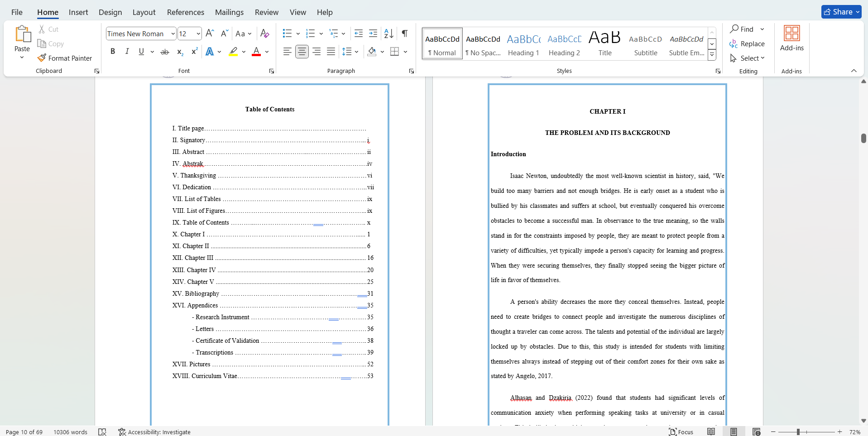The image size is (868, 436).
Task: Click the Clear All Formatting icon
Action: pos(265,34)
